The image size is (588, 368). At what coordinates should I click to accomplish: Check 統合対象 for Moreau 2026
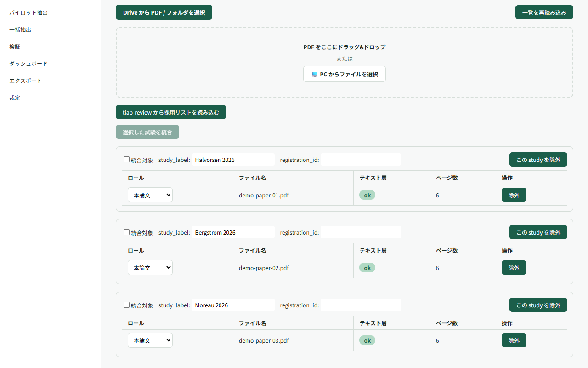126,305
